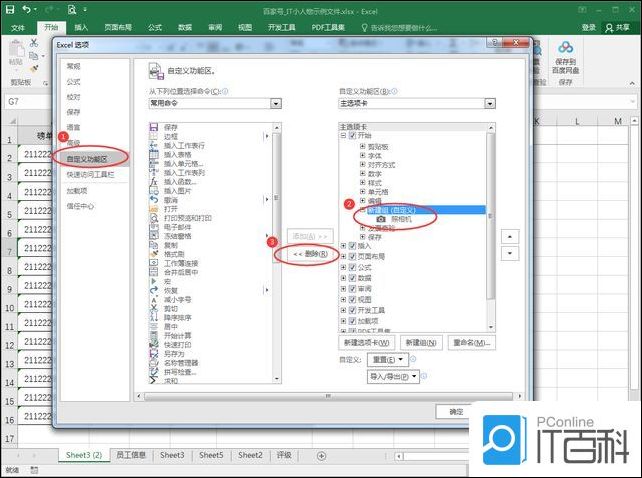Select the 插入表格 command icon

tap(154, 154)
